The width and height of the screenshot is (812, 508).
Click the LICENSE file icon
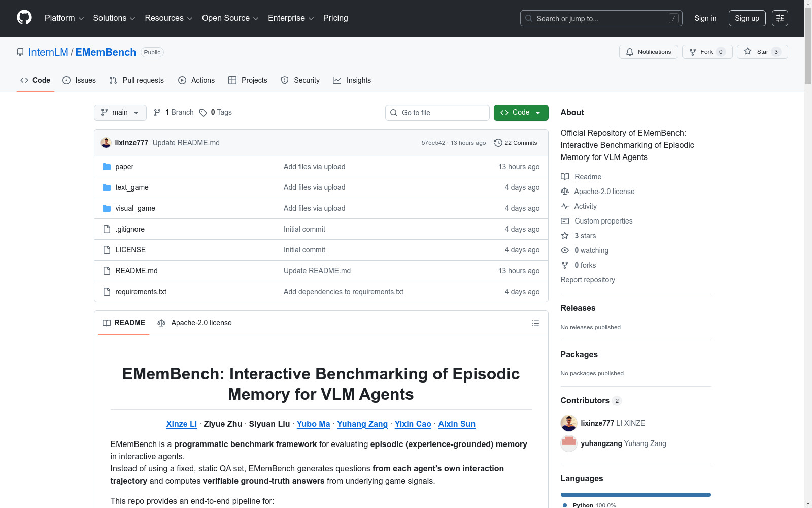(107, 250)
